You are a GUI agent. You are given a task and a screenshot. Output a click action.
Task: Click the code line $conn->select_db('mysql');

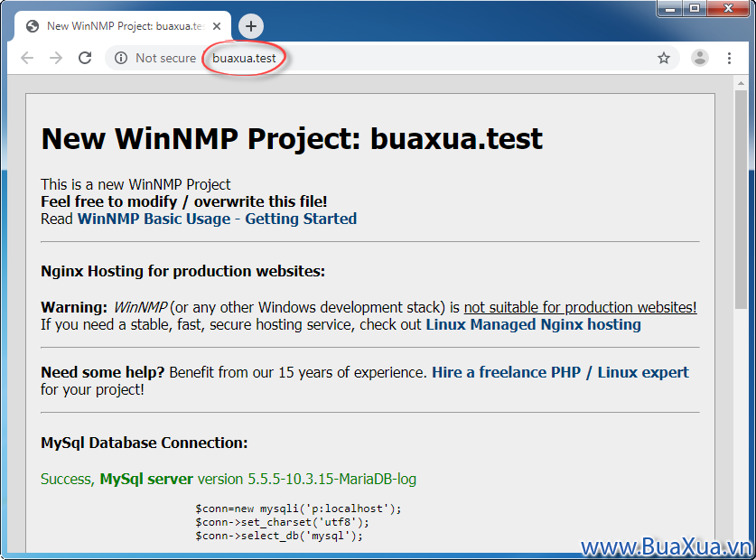279,536
